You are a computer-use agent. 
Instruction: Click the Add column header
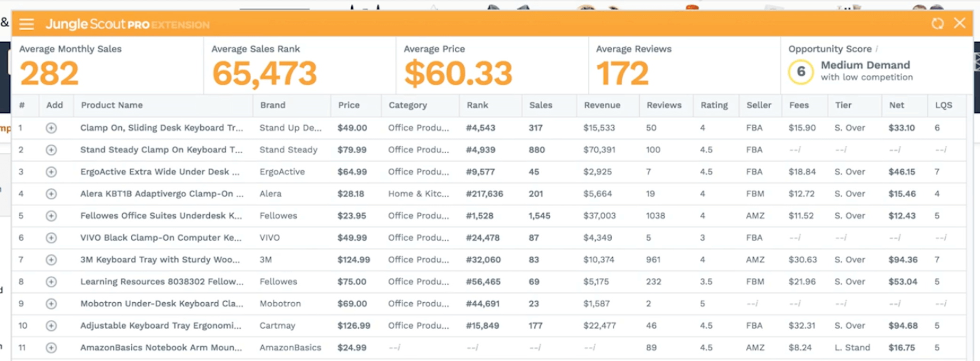coord(55,105)
